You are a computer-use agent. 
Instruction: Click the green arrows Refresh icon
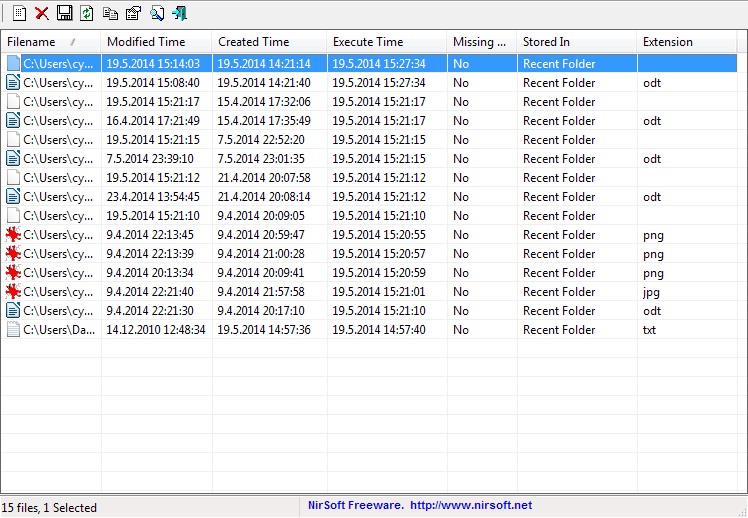(x=87, y=13)
